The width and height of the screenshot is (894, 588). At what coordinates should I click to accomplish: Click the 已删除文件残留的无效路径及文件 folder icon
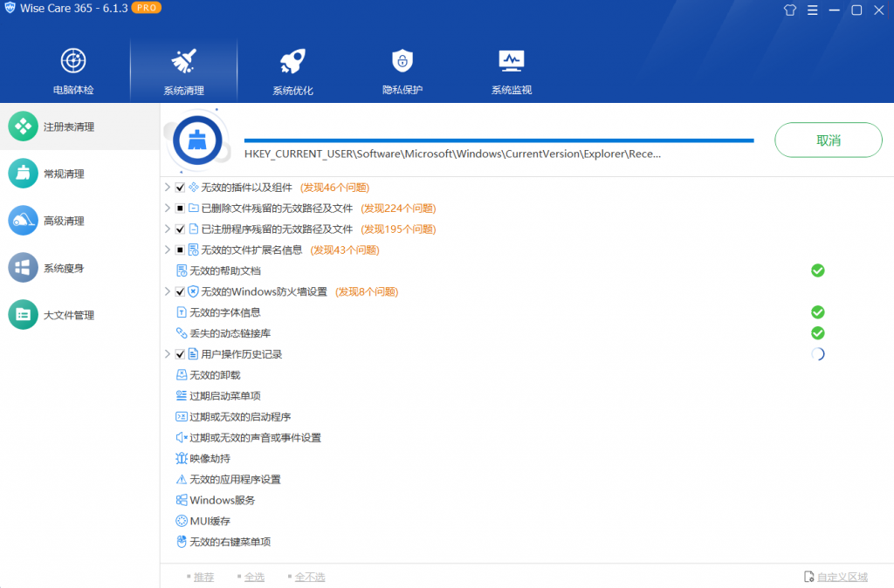193,208
